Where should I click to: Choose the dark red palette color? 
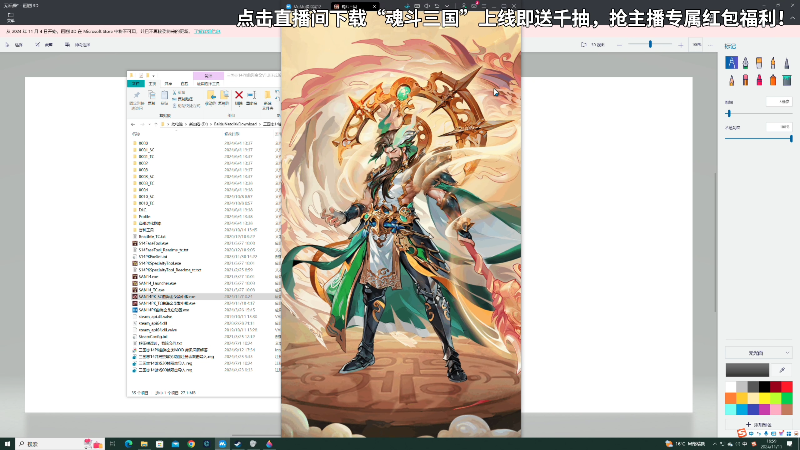776,387
